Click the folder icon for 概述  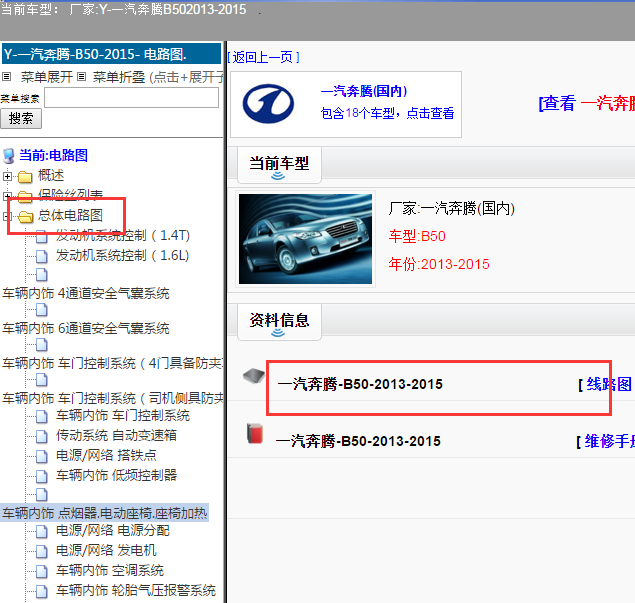[25, 177]
